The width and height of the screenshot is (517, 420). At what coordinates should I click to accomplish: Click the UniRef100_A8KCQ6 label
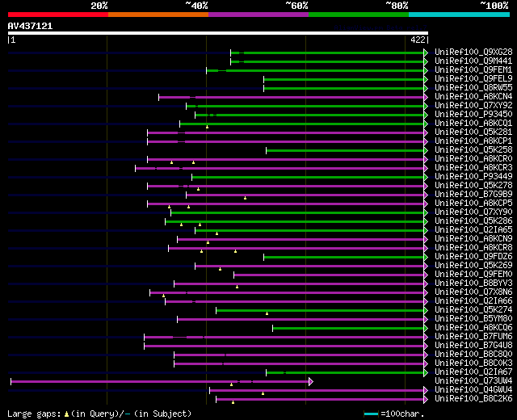click(x=473, y=328)
